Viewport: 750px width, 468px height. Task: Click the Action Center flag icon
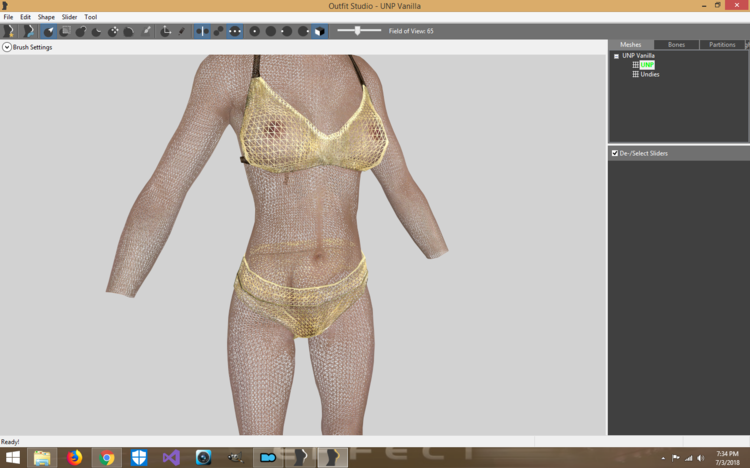(676, 458)
